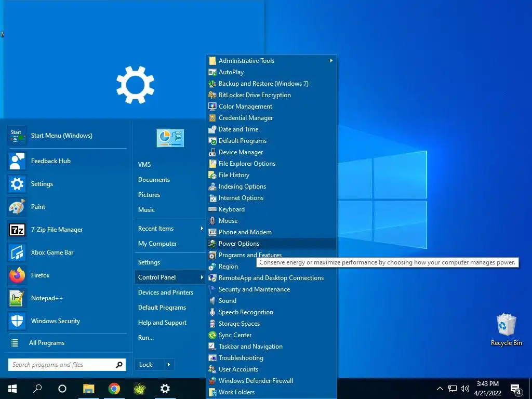The image size is (532, 399).
Task: Open Backup and Restore (Windows 7)
Action: (x=271, y=84)
